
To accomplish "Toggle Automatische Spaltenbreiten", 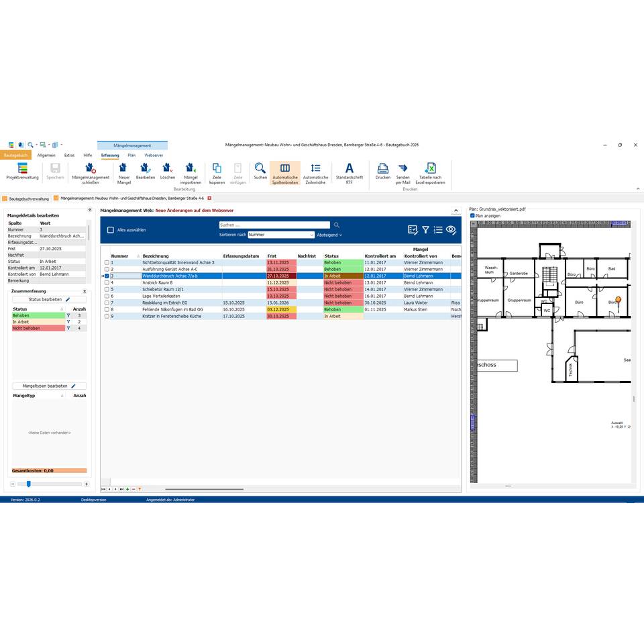I will click(285, 173).
